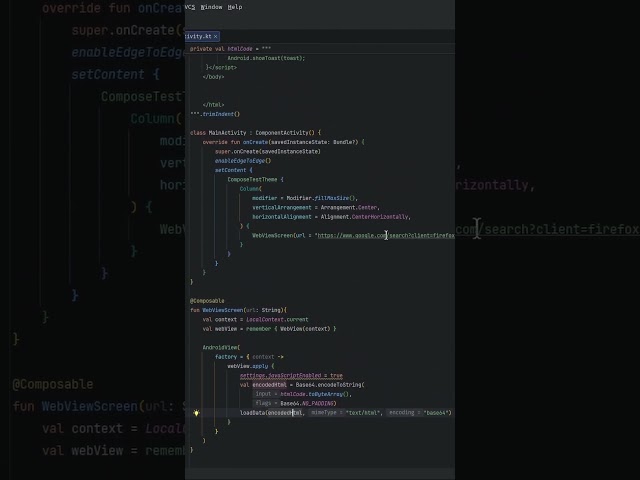Click 'super.onCreate(savedInstanceState)' line

tap(268, 151)
